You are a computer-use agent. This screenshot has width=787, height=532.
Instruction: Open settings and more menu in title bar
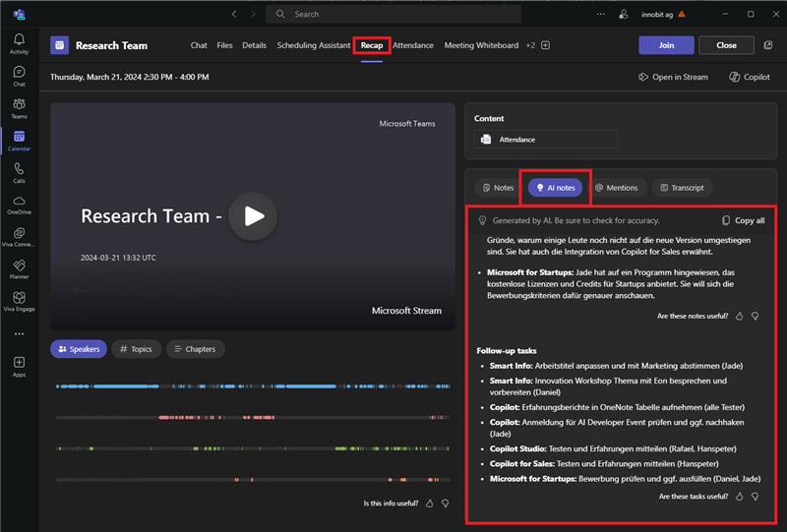[x=601, y=14]
